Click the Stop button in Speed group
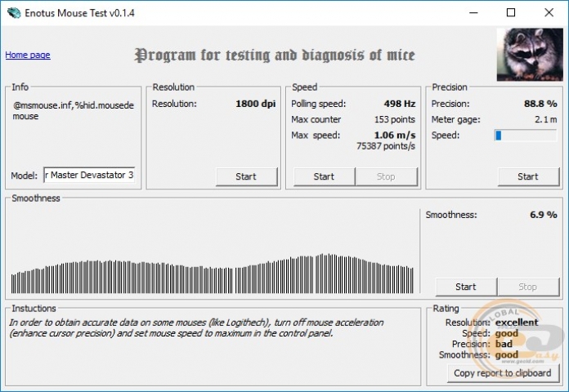The height and width of the screenshot is (392, 569). pos(386,176)
